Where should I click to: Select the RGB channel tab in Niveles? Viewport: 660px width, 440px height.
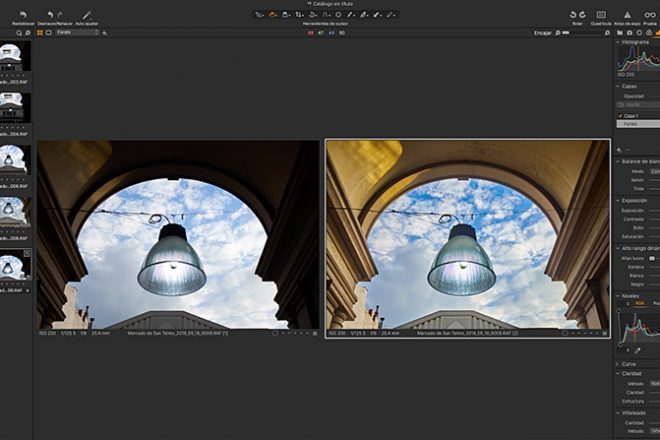click(x=639, y=304)
